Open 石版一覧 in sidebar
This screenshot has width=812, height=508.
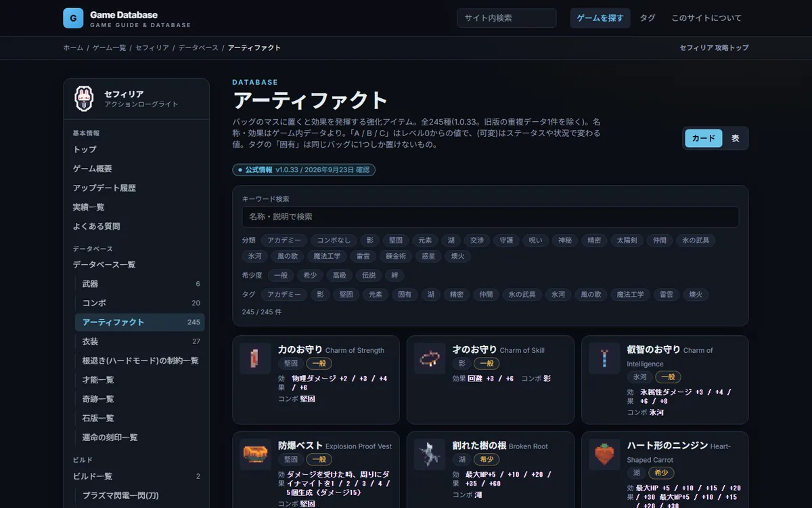click(140, 419)
